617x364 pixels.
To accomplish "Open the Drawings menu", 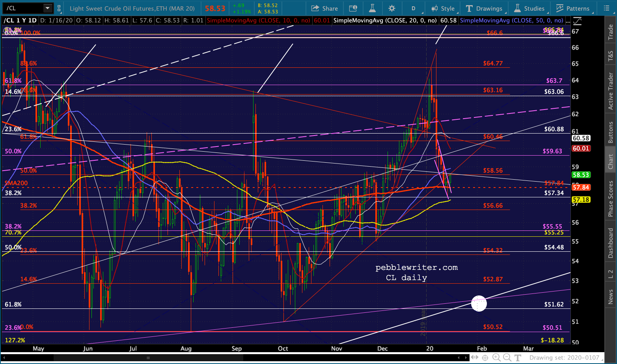I will tap(484, 8).
